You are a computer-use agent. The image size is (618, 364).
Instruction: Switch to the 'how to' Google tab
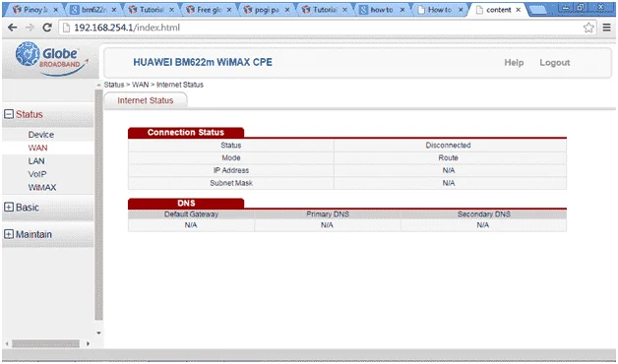[x=382, y=10]
